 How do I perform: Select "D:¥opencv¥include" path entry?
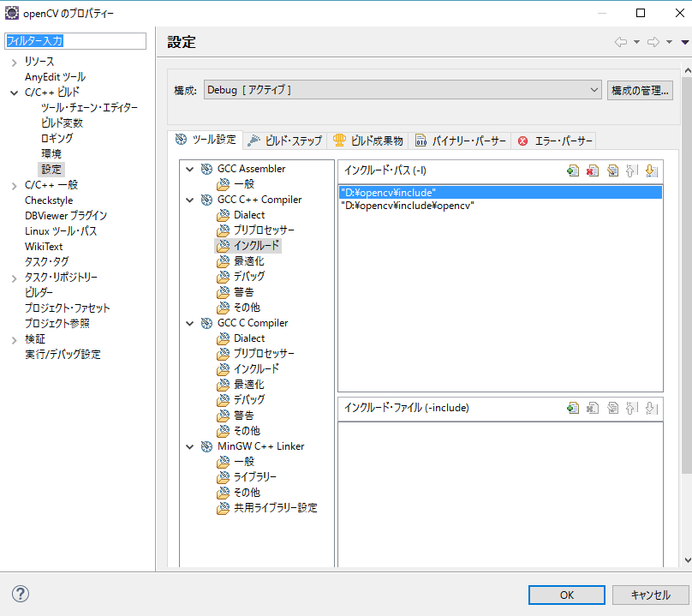click(500, 193)
